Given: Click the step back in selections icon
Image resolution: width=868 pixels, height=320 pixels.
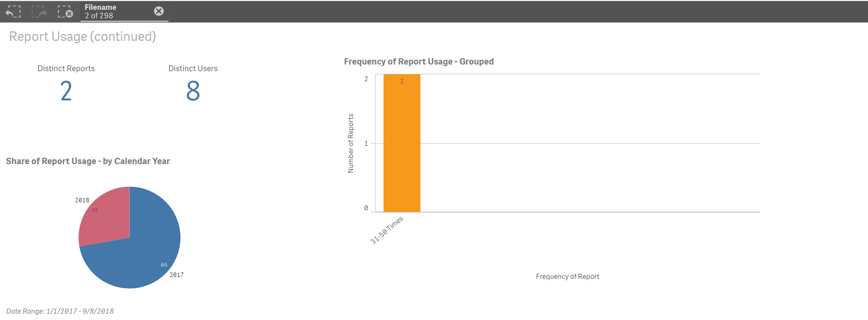Looking at the screenshot, I should (x=13, y=12).
